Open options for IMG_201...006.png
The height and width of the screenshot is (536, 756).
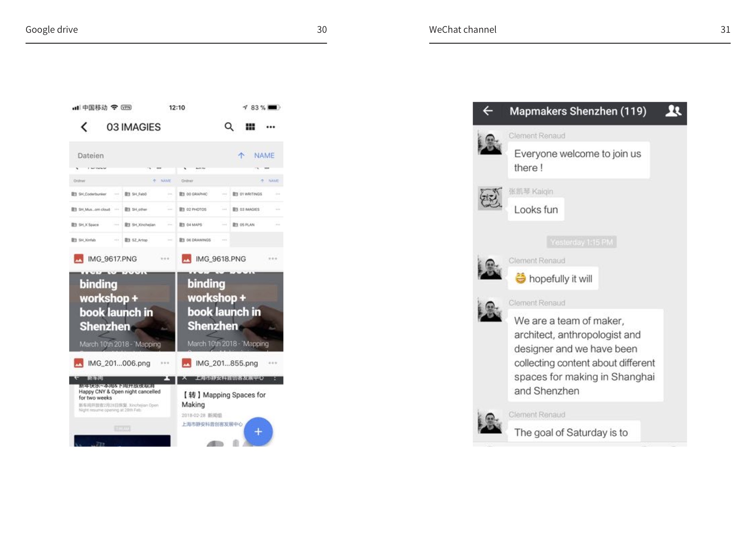pos(165,363)
